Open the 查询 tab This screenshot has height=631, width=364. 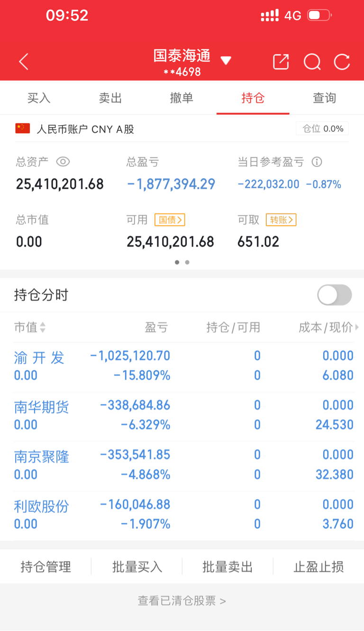click(325, 98)
